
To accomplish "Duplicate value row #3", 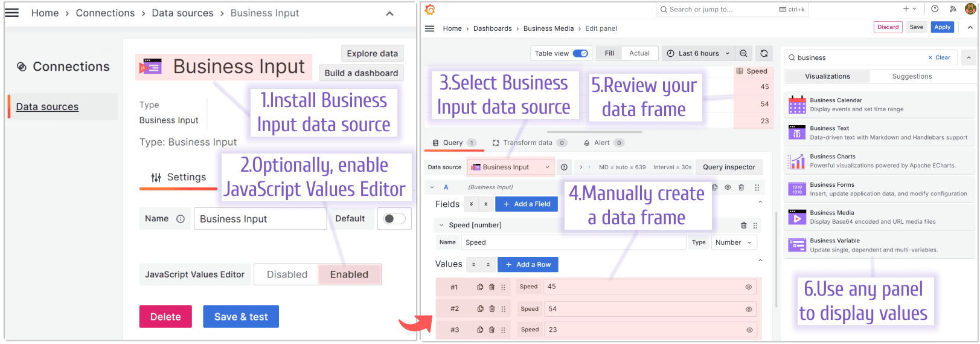I will pos(480,330).
